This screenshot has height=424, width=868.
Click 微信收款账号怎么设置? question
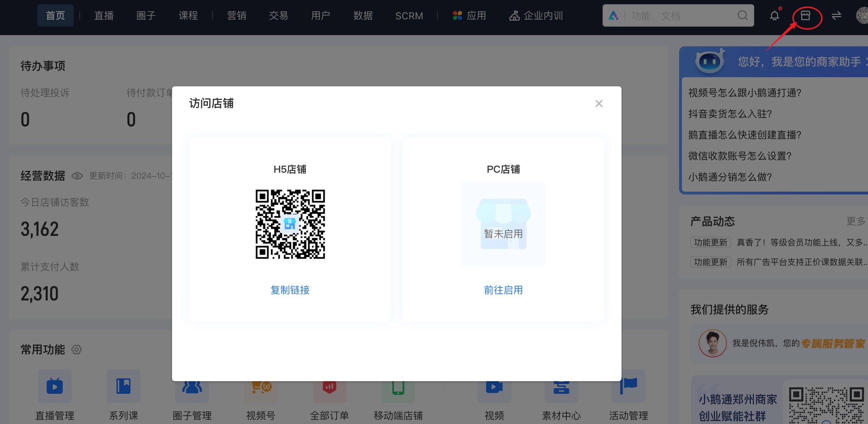pyautogui.click(x=740, y=156)
